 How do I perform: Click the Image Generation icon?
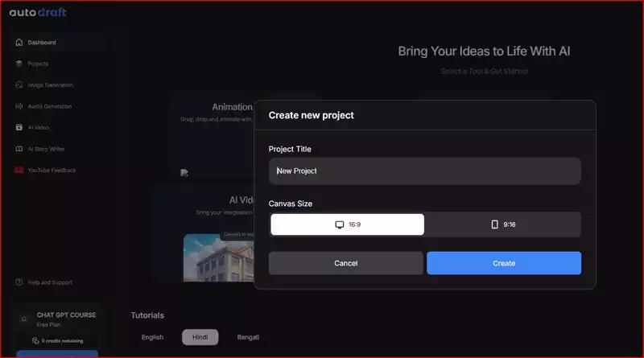(19, 85)
